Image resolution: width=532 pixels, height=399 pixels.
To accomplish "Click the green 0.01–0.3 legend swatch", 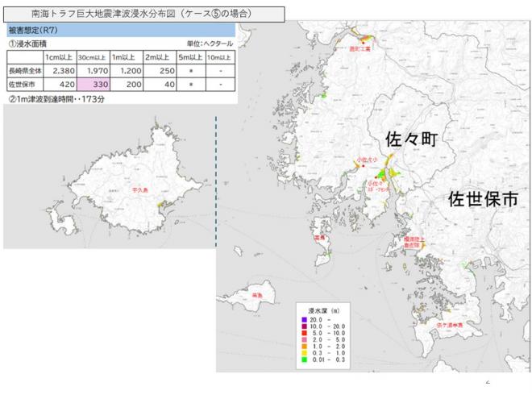I will coord(304,360).
